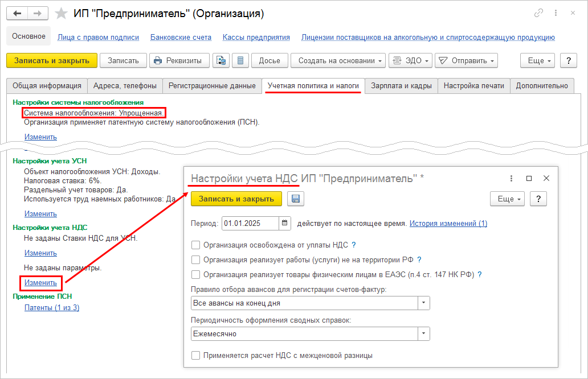The width and height of the screenshot is (588, 379).
Task: Toggle Организация освобождена от уплаты НДС
Action: 195,245
